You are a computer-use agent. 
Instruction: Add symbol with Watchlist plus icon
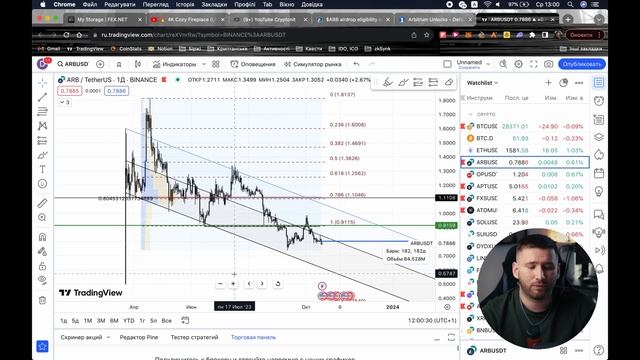tap(548, 83)
